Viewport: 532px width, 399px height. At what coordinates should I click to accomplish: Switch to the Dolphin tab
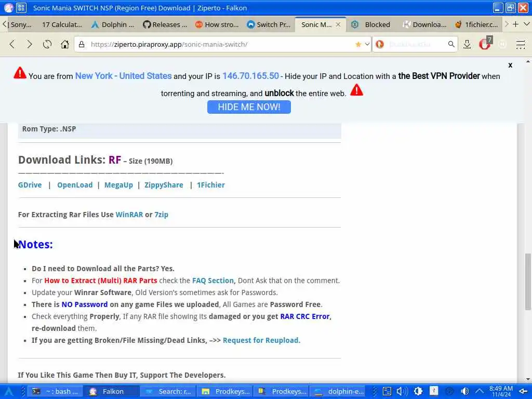pos(113,24)
